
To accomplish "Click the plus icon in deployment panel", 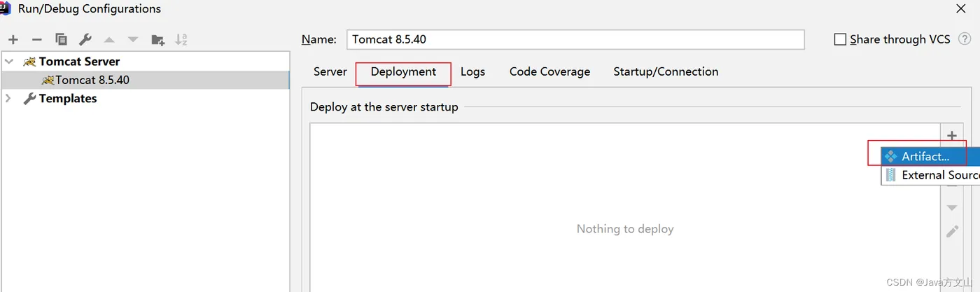I will coord(951,136).
